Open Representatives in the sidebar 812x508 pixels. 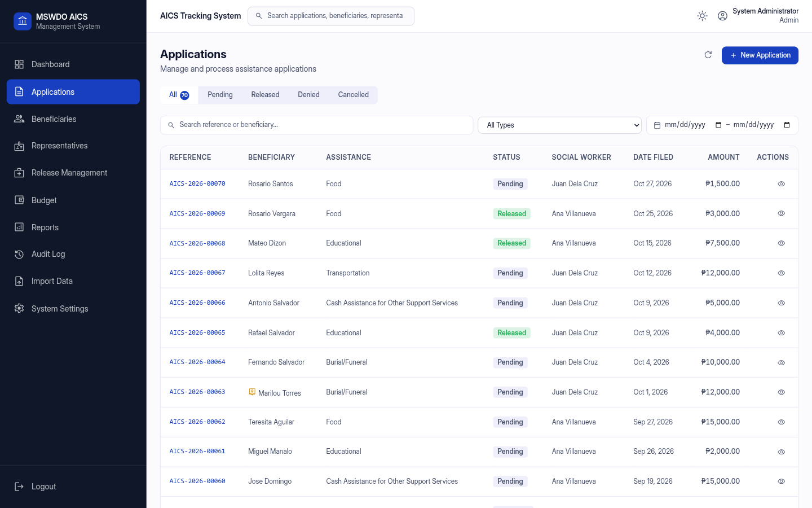[73, 146]
